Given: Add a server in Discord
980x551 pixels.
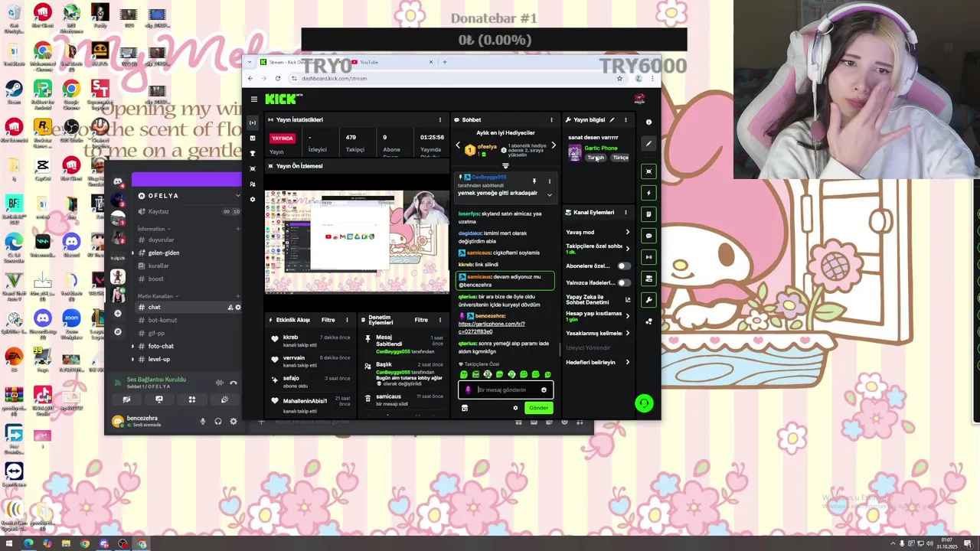Looking at the screenshot, I should [x=117, y=313].
